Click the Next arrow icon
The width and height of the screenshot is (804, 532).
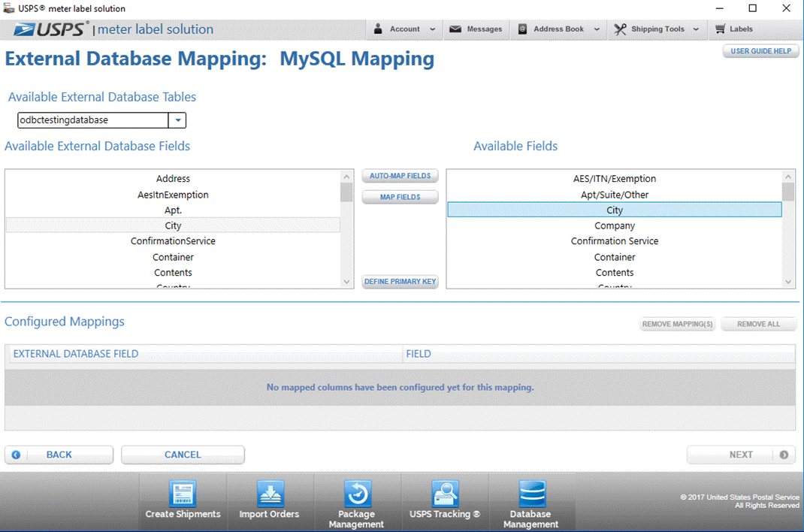[x=784, y=455]
